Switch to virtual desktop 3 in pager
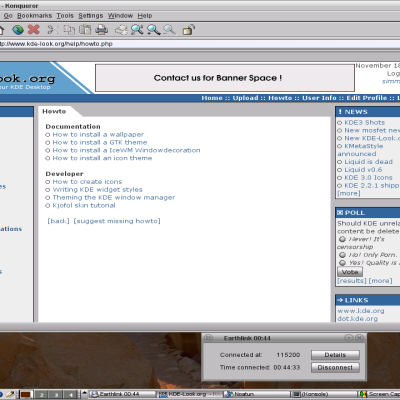Screen dimensions: 400x400 (56, 395)
